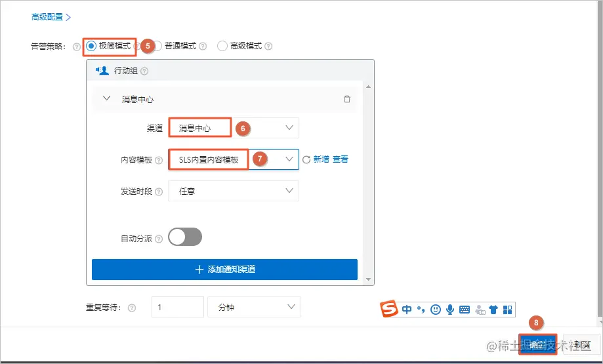Open the soft keyboard icon in Sogou bar

tap(465, 310)
